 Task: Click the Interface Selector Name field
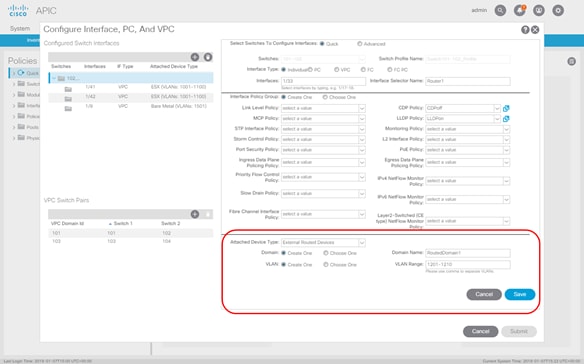(x=467, y=81)
